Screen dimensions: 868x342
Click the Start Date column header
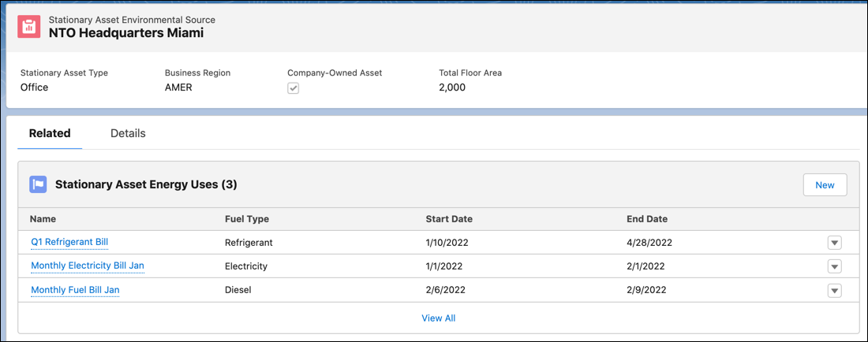[x=449, y=219]
